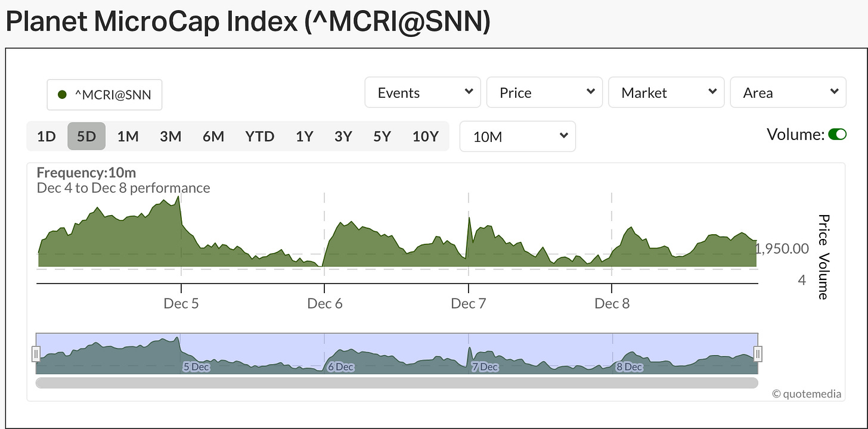Open the Market dropdown

[x=666, y=92]
